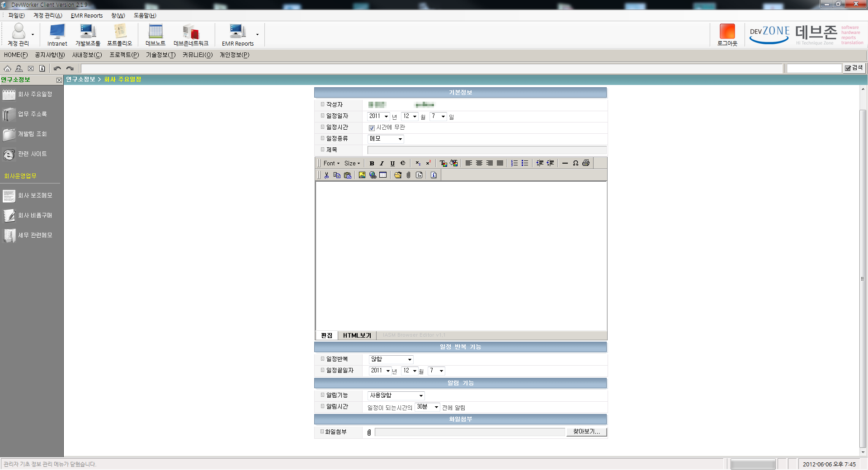
Task: Open the Size dropdown
Action: click(x=352, y=163)
